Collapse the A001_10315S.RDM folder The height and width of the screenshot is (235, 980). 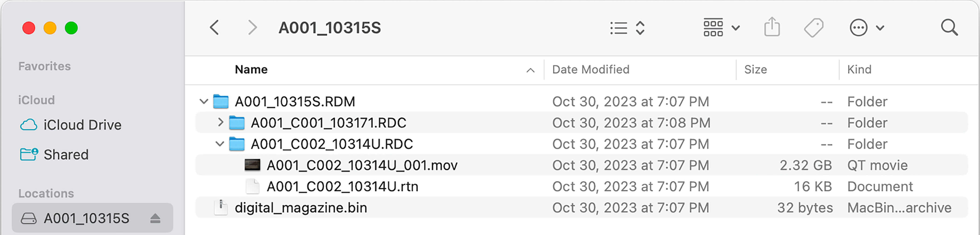point(204,101)
